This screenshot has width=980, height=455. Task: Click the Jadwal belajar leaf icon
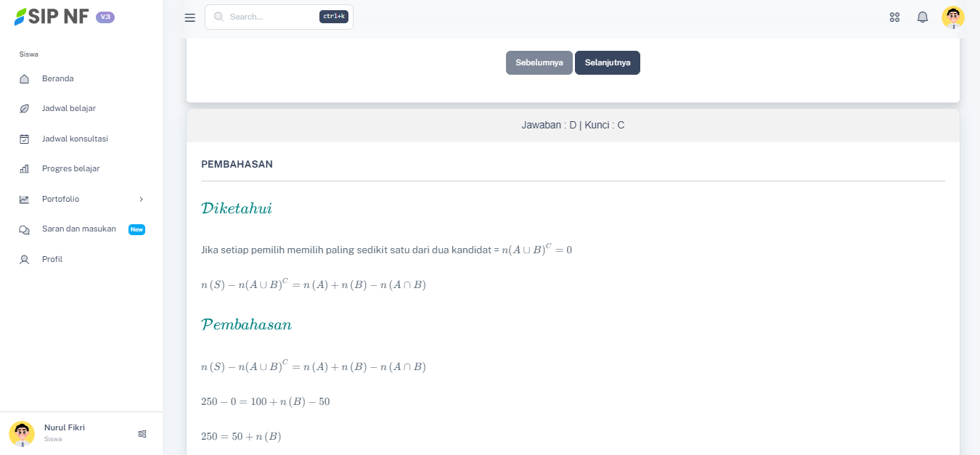click(24, 109)
